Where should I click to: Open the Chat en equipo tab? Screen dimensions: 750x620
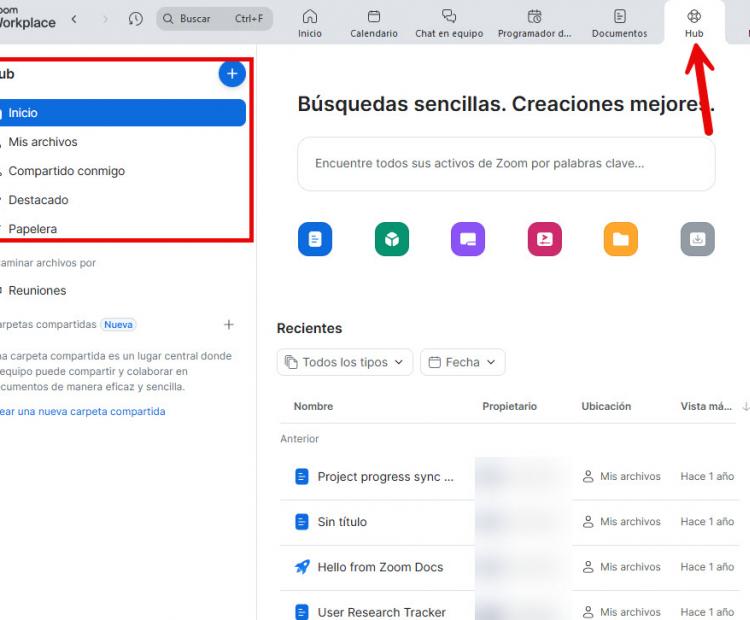coord(449,24)
